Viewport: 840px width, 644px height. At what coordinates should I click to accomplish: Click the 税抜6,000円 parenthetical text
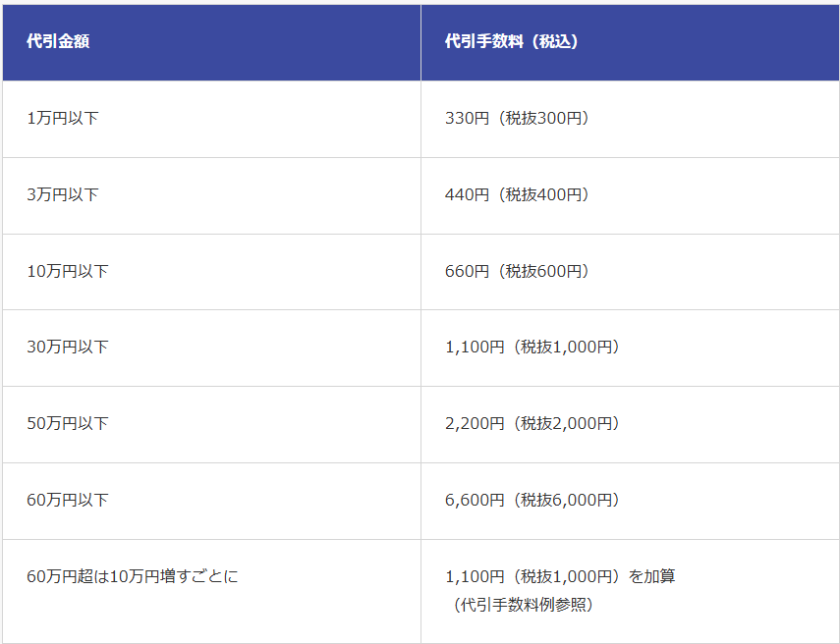566,500
